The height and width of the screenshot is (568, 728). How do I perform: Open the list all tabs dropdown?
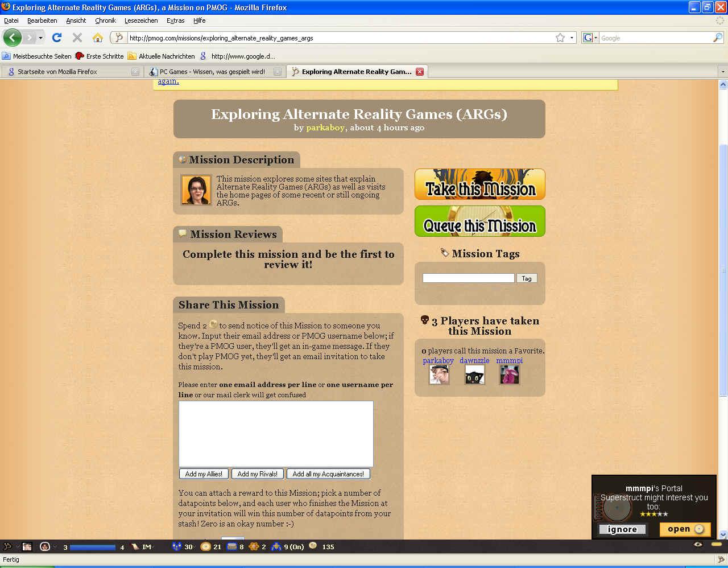click(x=723, y=72)
